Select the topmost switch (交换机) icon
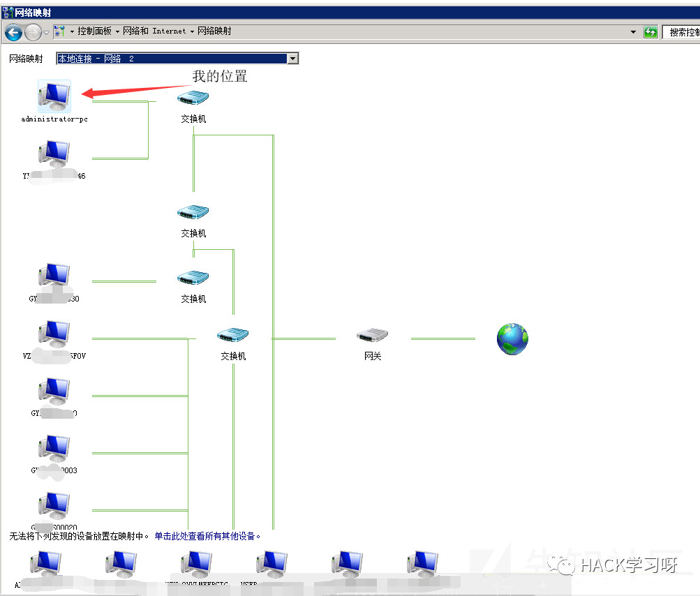The height and width of the screenshot is (596, 700). pos(193,97)
